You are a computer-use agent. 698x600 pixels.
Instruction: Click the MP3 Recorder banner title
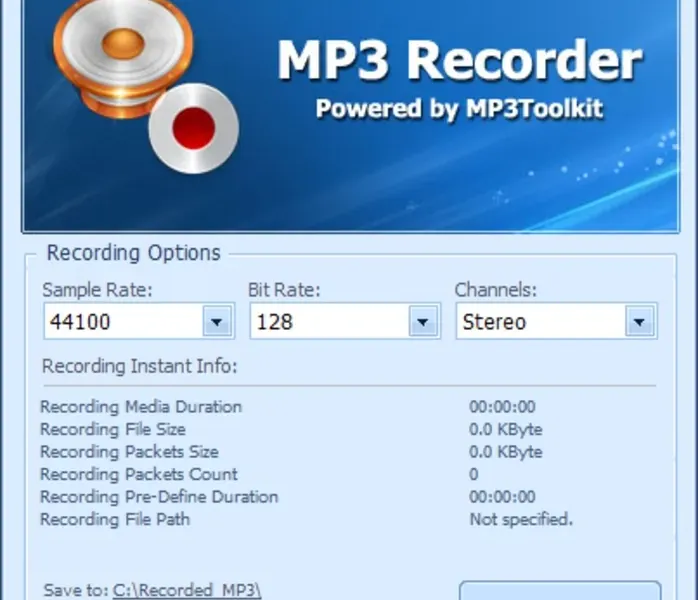tap(459, 60)
